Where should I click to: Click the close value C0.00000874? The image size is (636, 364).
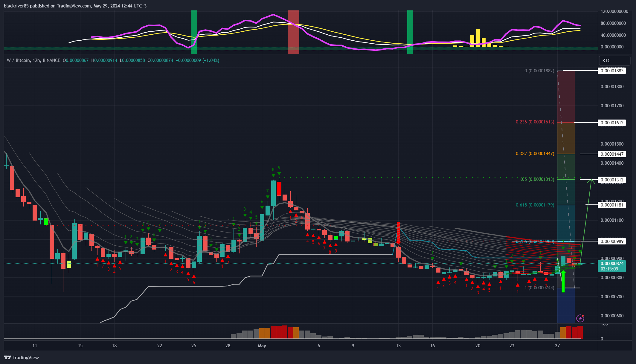click(160, 60)
